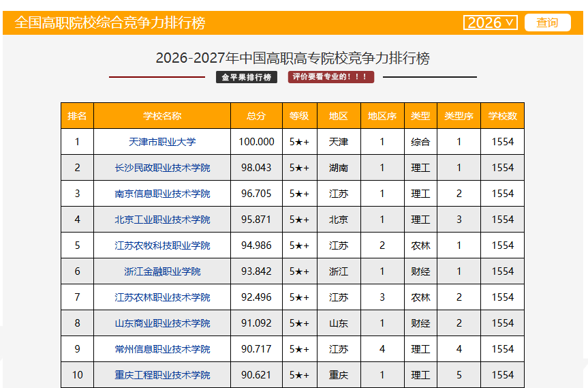The image size is (588, 388).
Task: Open 北京工业职业技术学院 link
Action: (x=162, y=220)
